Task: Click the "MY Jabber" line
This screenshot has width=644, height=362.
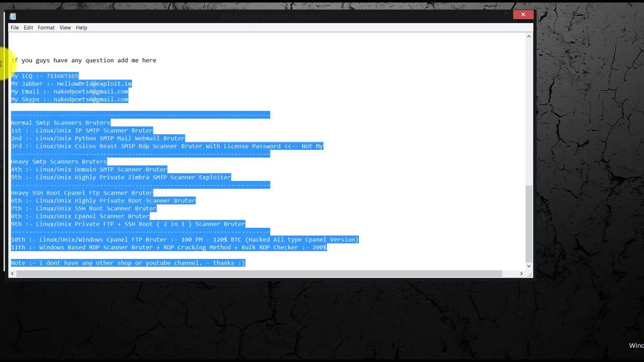Action: 71,83
